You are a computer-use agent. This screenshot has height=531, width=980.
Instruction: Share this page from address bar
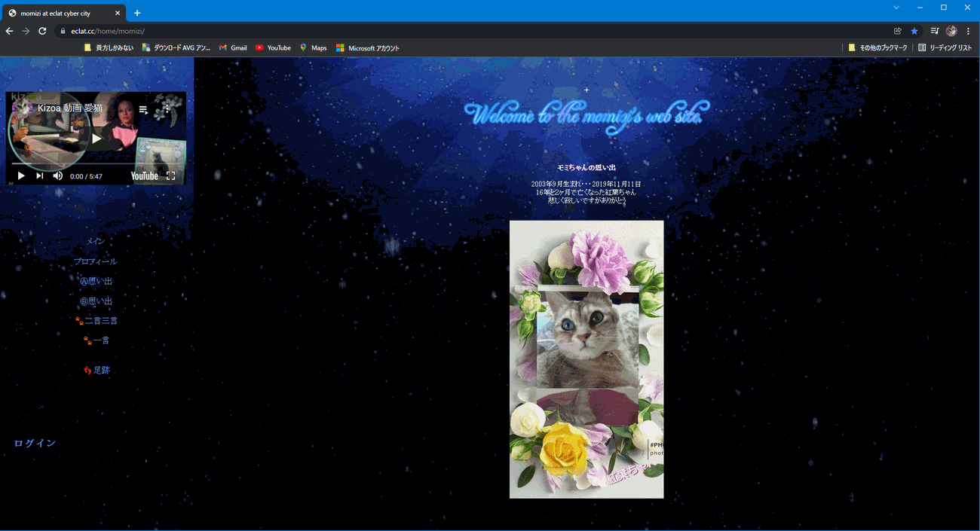tap(898, 31)
